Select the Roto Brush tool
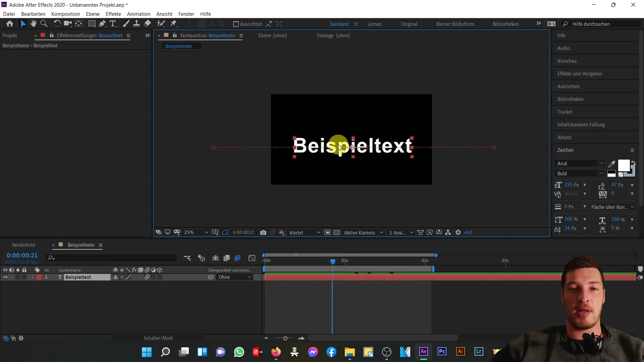The width and height of the screenshot is (644, 362). tap(161, 24)
